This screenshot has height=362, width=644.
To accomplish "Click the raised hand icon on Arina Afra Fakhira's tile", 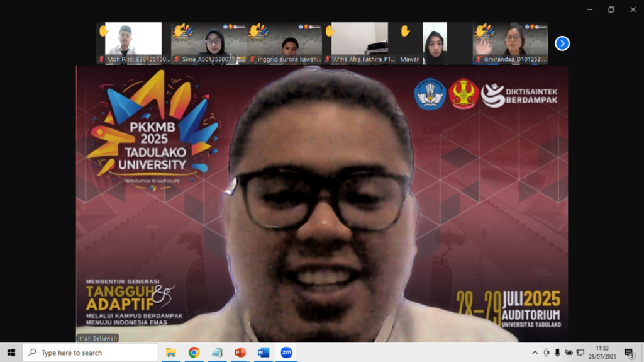I will pyautogui.click(x=330, y=30).
